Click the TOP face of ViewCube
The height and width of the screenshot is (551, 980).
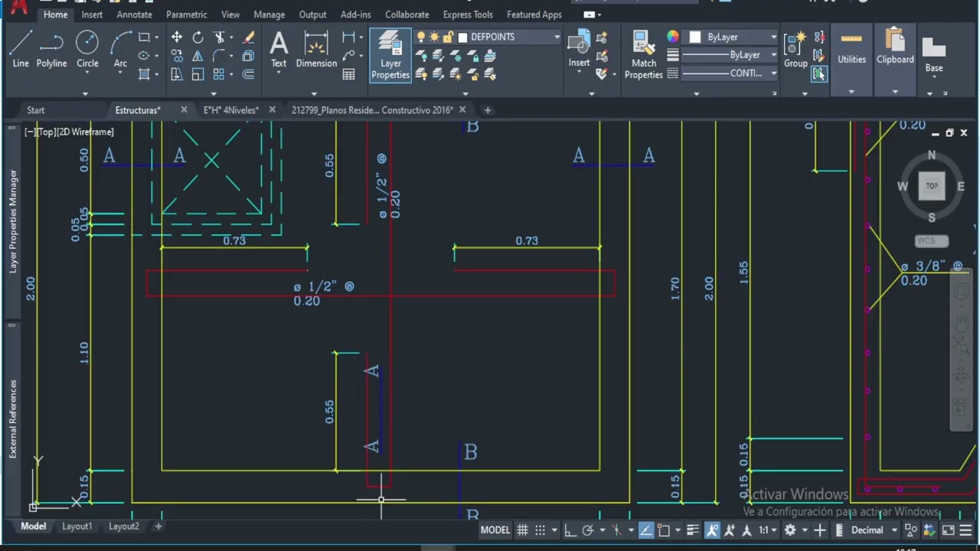(x=932, y=186)
